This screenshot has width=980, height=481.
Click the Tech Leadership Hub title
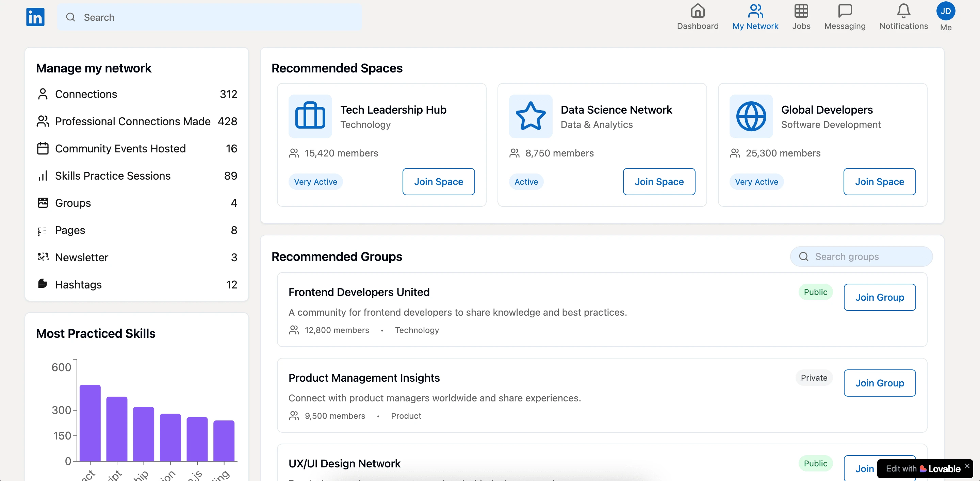(x=393, y=110)
